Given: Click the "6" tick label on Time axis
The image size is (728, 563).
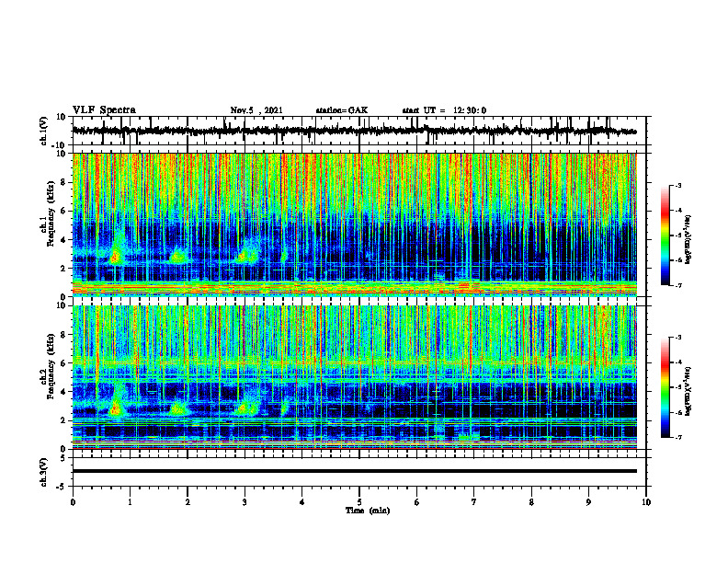Looking at the screenshot, I should click(x=417, y=502).
